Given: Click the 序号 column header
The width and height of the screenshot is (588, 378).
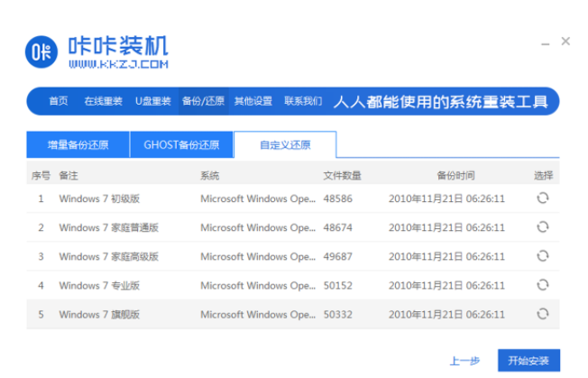Looking at the screenshot, I should [x=41, y=176].
